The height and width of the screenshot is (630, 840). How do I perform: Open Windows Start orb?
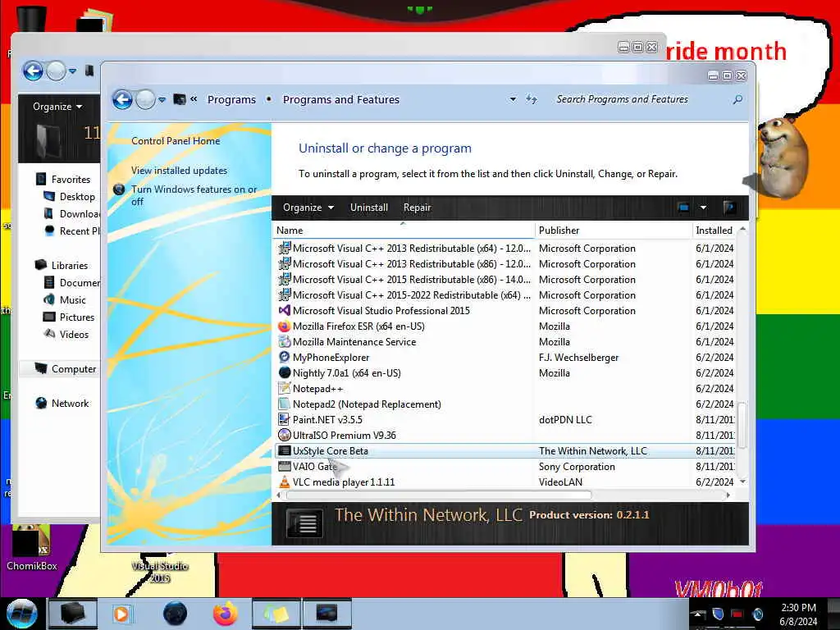pyautogui.click(x=22, y=614)
